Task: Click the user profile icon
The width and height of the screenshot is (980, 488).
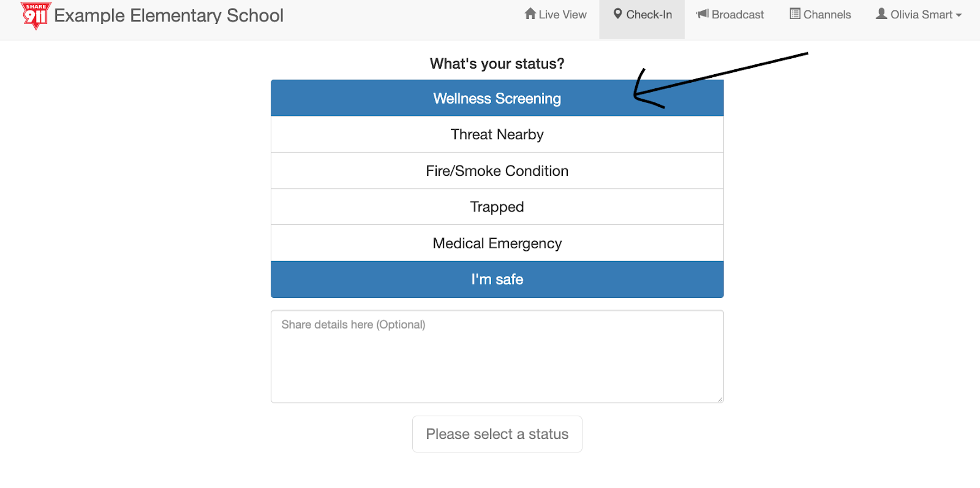Action: [881, 13]
